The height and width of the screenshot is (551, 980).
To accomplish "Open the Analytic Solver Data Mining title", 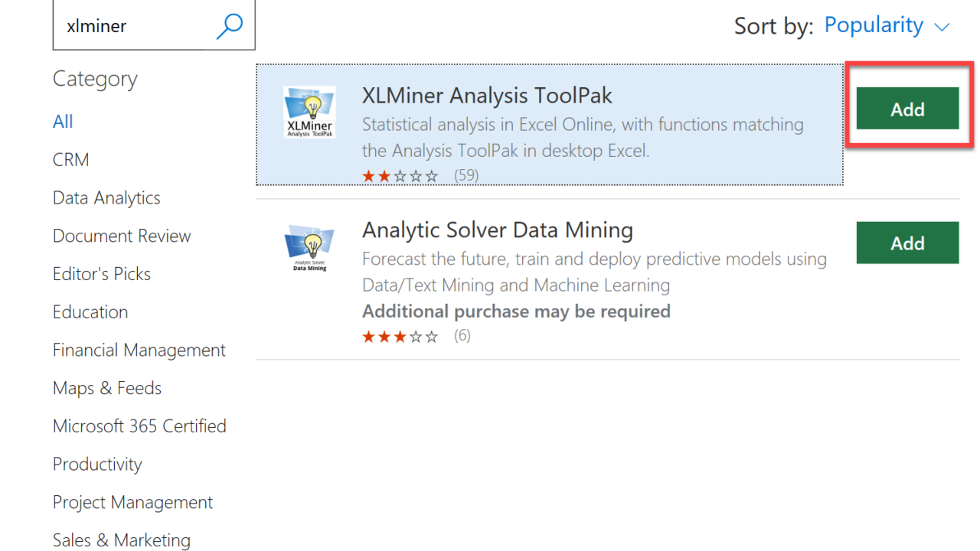I will click(x=498, y=230).
